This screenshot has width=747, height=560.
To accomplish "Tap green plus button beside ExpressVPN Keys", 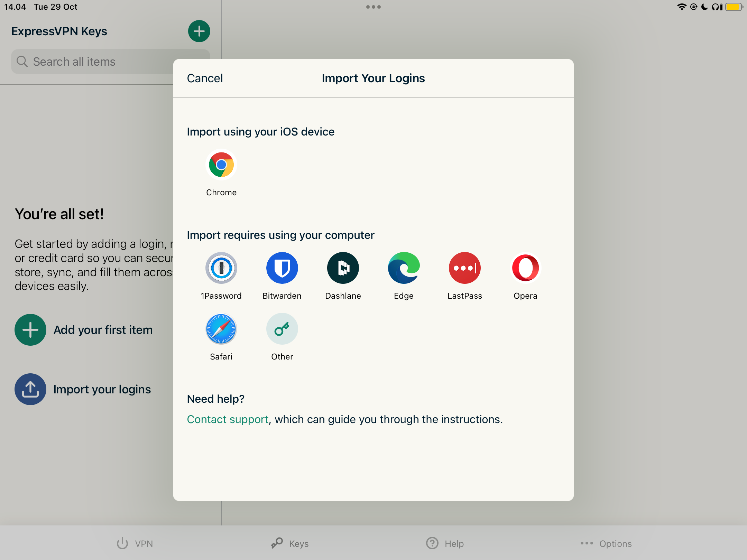I will click(199, 31).
